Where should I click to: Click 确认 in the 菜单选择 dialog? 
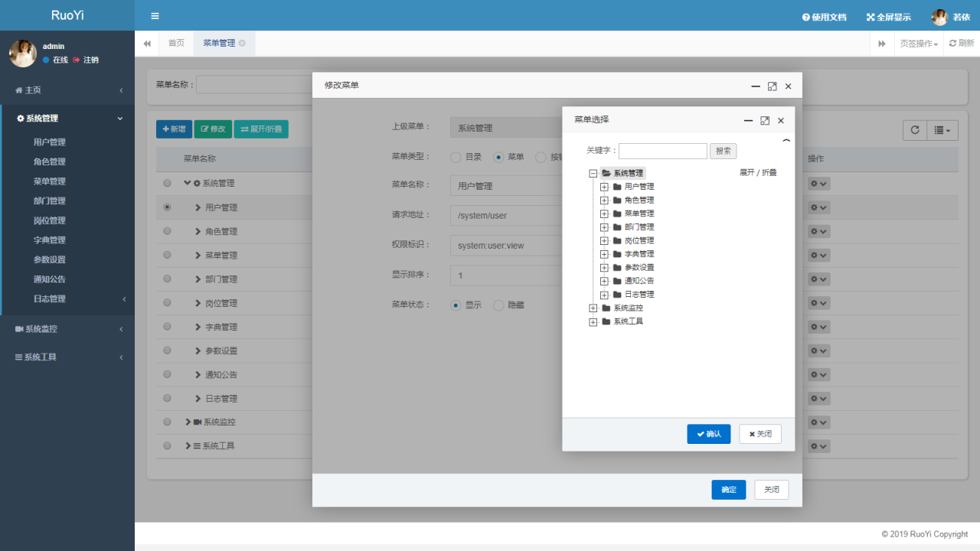tap(709, 434)
